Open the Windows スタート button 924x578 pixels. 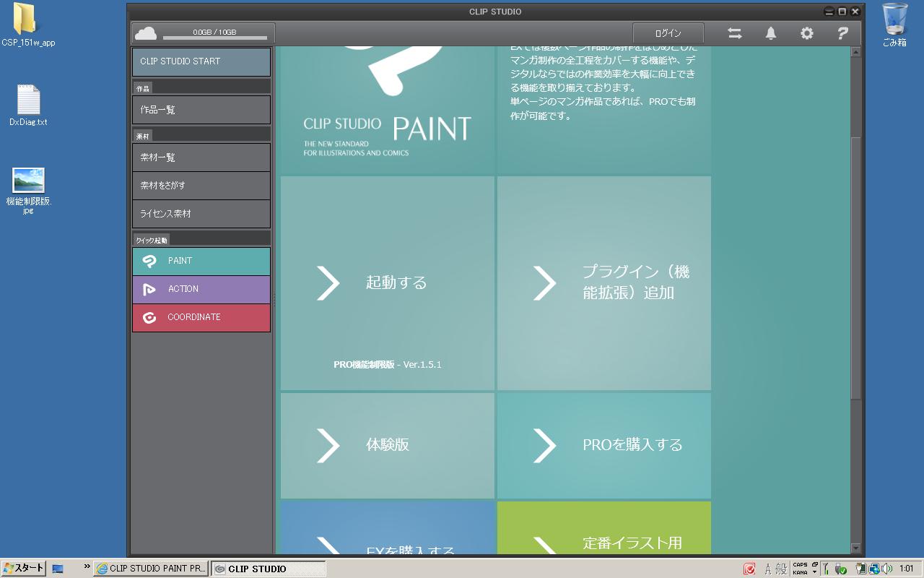click(24, 568)
